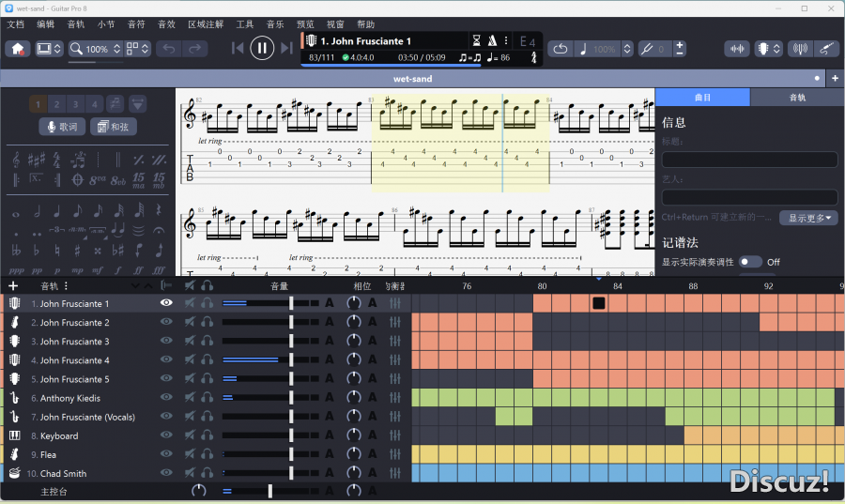Click the home button in the toolbar
845x504 pixels.
pyautogui.click(x=17, y=49)
